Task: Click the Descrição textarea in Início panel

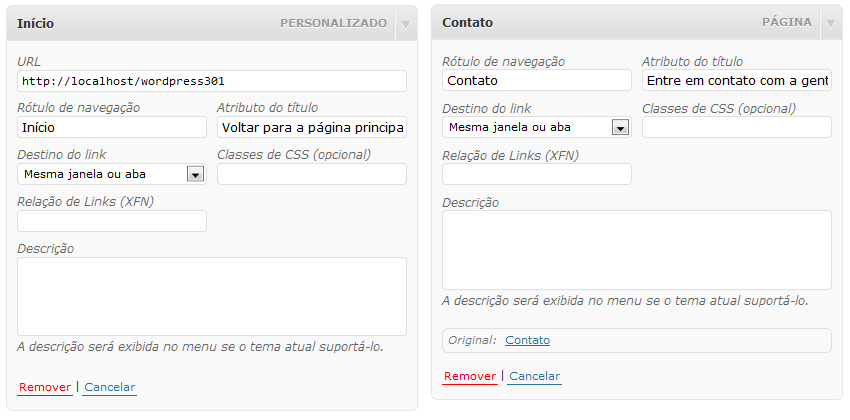Action: click(212, 296)
